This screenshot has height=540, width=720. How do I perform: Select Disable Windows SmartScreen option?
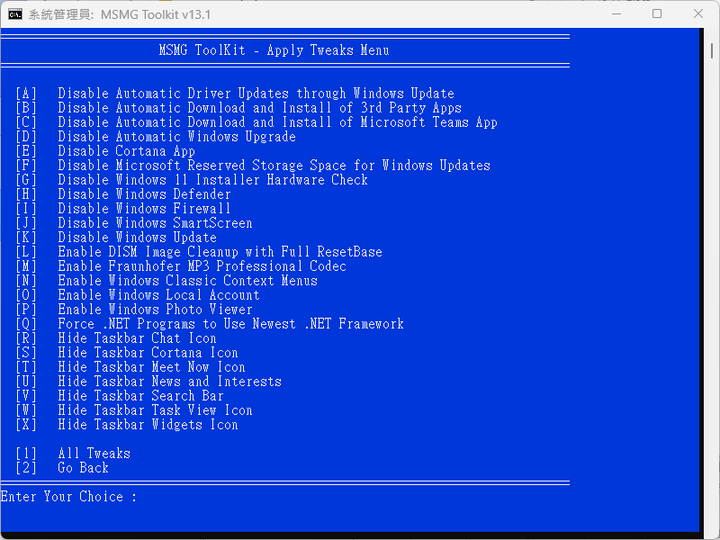click(134, 223)
